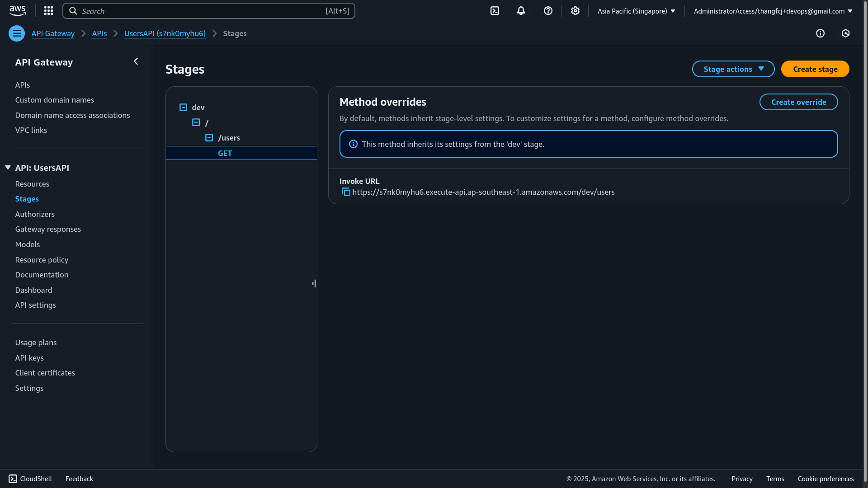The height and width of the screenshot is (488, 868).
Task: Open Documentation in the sidebar
Action: (x=42, y=275)
